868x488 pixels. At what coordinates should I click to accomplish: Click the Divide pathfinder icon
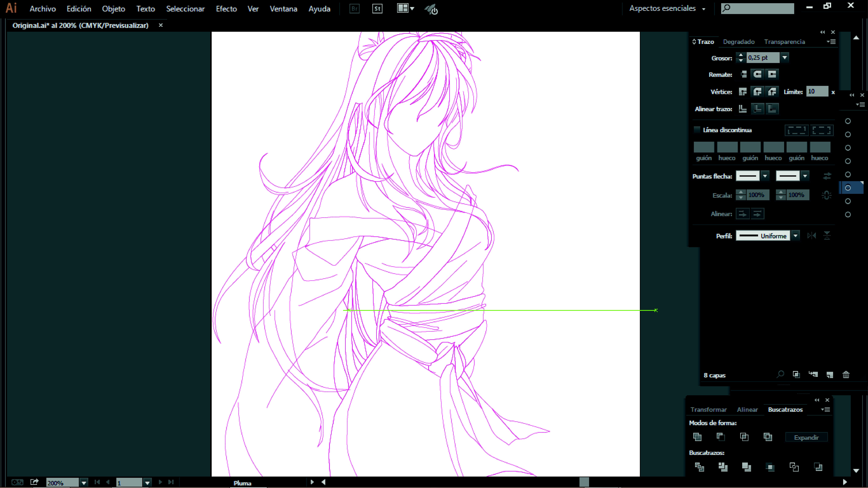pyautogui.click(x=699, y=467)
